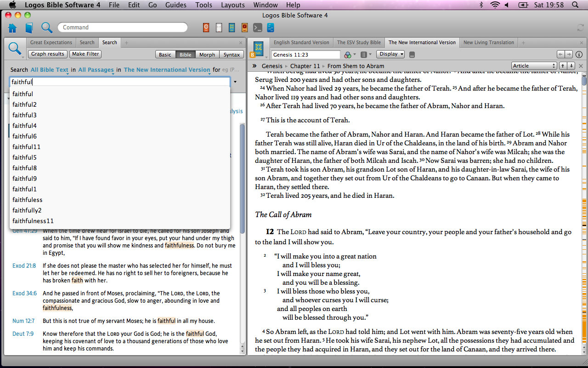Viewport: 588px width, 368px height.
Task: Expand the locator bar double-chevron
Action: point(254,66)
